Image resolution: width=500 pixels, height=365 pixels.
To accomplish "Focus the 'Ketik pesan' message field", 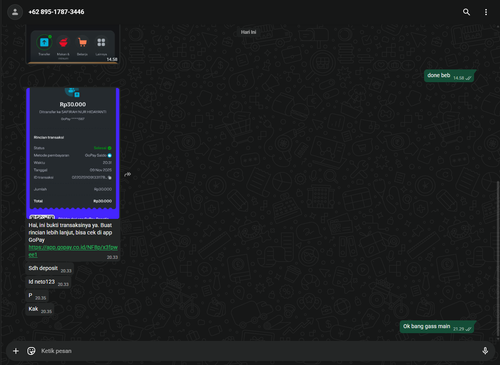I will click(x=258, y=351).
